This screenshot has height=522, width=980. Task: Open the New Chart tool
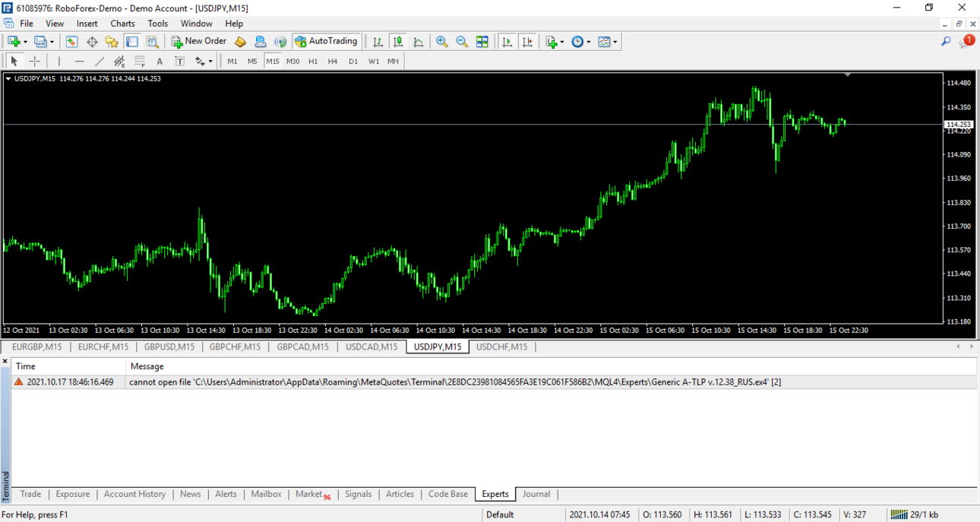(14, 42)
